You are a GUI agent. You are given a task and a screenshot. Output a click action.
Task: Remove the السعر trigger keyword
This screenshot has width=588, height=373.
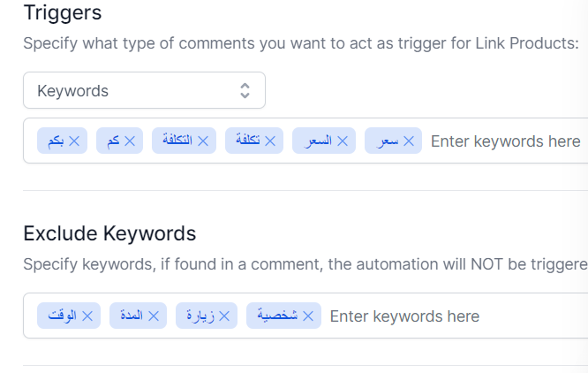[x=343, y=141]
